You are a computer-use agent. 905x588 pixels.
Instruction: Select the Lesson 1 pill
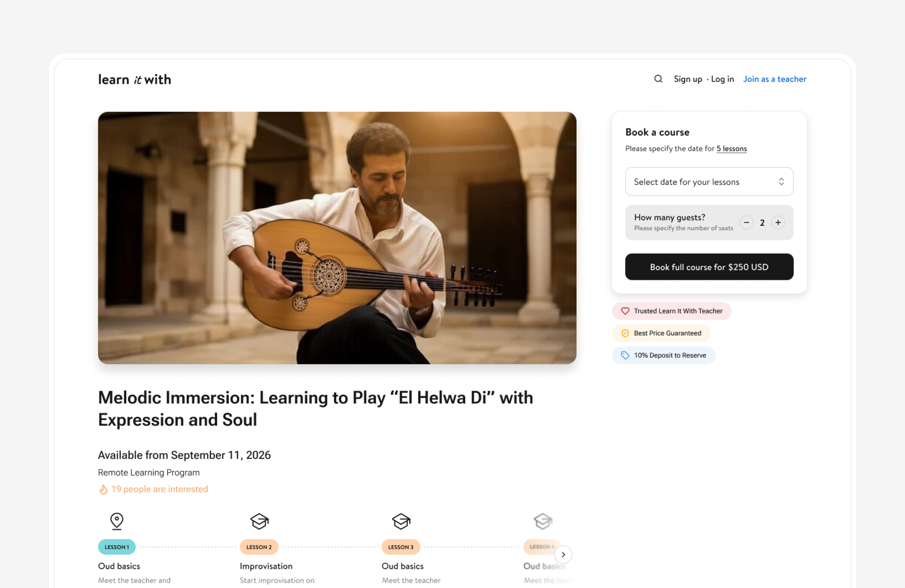point(117,547)
